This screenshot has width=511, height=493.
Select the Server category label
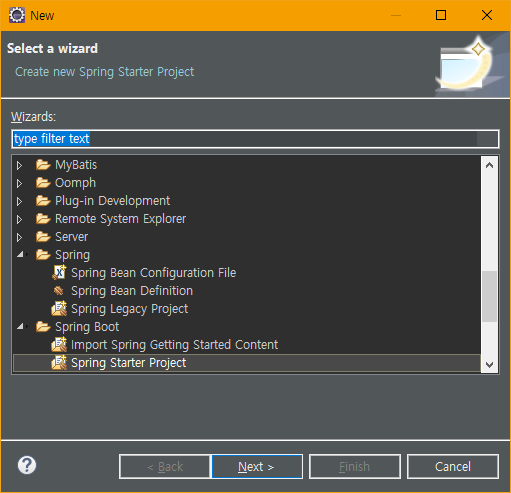coord(71,237)
